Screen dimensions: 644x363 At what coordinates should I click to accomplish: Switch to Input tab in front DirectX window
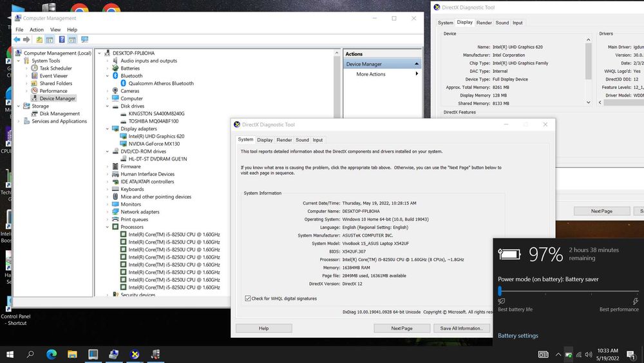(318, 140)
